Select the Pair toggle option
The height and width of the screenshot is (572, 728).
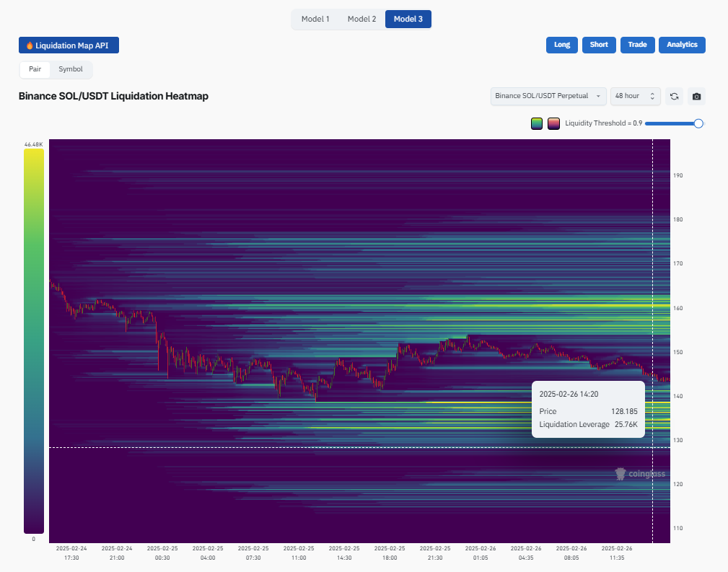[35, 69]
